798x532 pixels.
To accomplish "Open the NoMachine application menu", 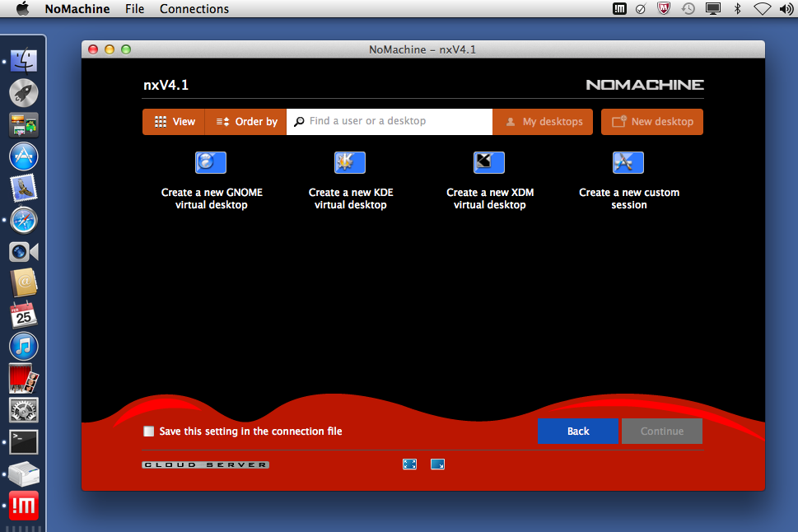I will (x=77, y=9).
